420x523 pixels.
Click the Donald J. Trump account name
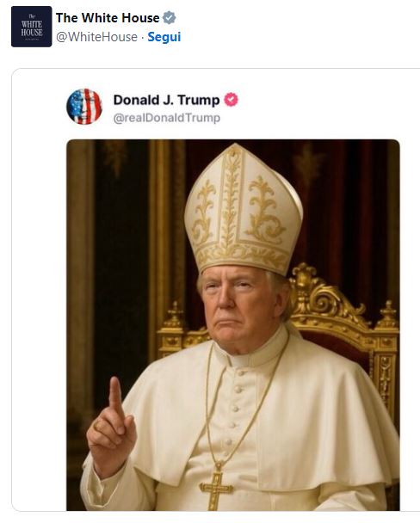166,100
